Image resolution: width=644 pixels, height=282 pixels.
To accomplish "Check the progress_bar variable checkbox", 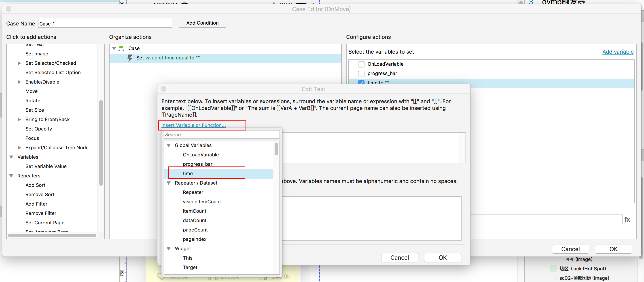I will tap(361, 74).
